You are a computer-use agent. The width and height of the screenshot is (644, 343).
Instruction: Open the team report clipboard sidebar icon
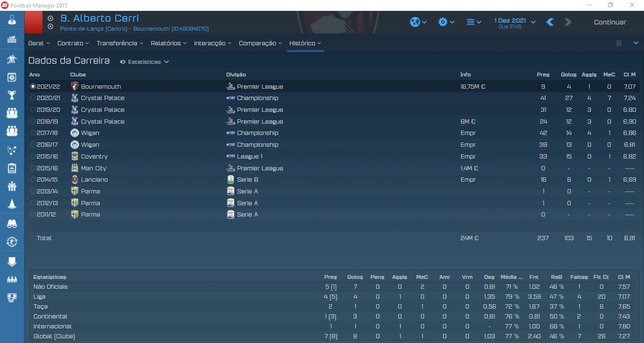pos(12,168)
